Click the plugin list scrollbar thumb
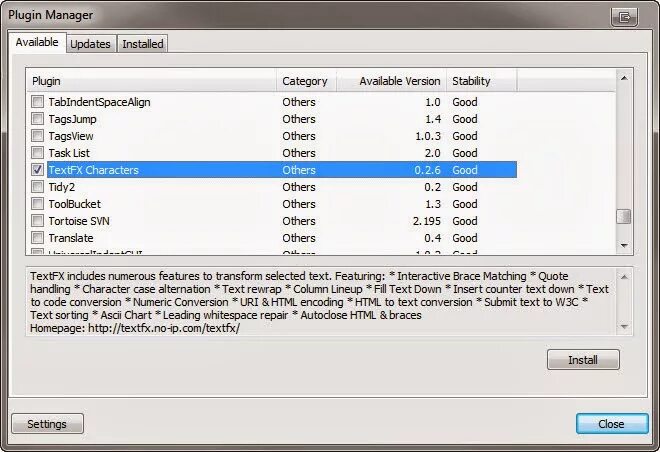Screen dimensions: 660x452 click(624, 216)
